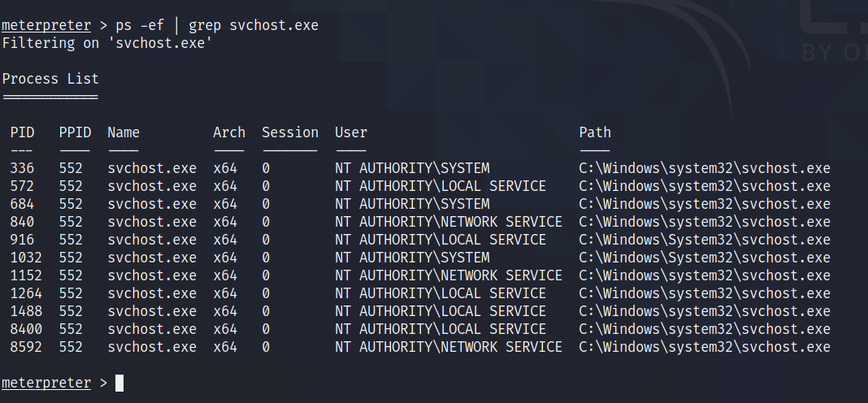Image resolution: width=868 pixels, height=403 pixels.
Task: Click svchost.exe name in PID 684 row
Action: (x=152, y=204)
